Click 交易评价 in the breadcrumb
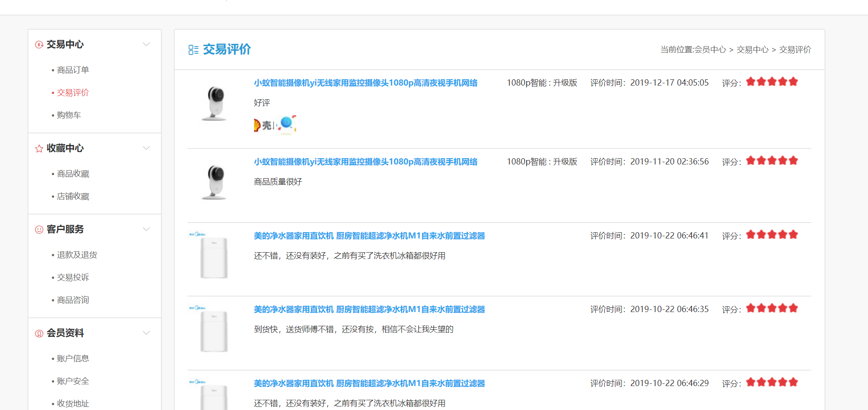Image resolution: width=868 pixels, height=410 pixels. 795,50
